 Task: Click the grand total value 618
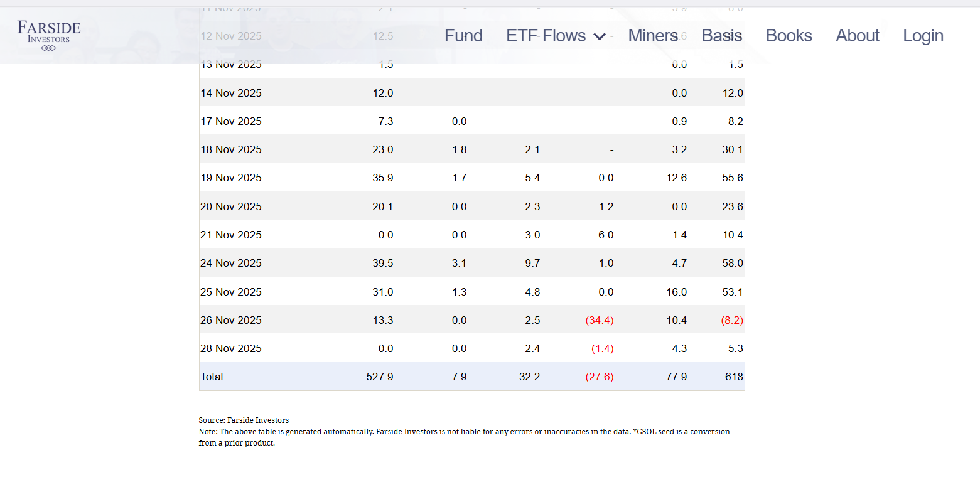[x=733, y=377]
